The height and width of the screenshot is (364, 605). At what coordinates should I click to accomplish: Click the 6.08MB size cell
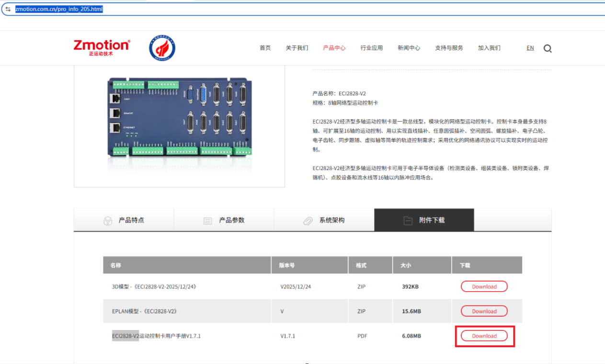click(x=411, y=336)
